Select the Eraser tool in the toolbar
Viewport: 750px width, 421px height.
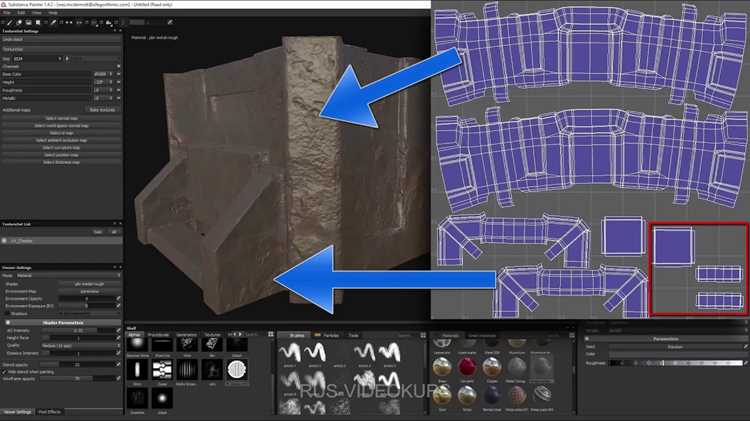pyautogui.click(x=19, y=22)
